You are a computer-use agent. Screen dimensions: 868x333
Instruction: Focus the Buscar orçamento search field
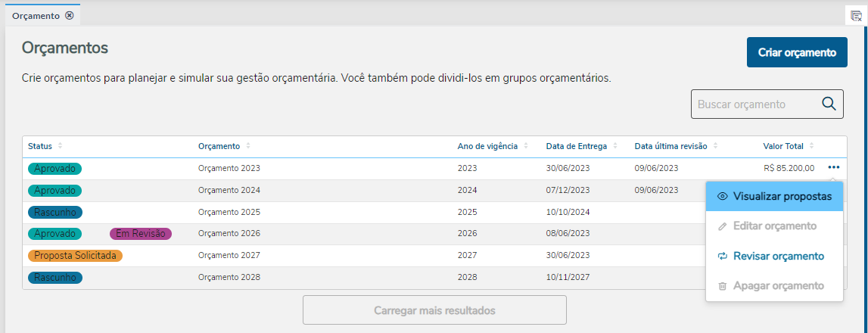point(753,104)
